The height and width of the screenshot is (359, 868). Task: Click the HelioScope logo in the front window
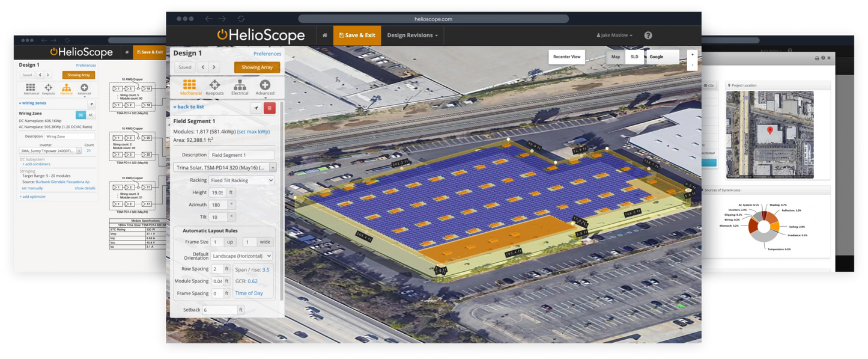tap(261, 35)
